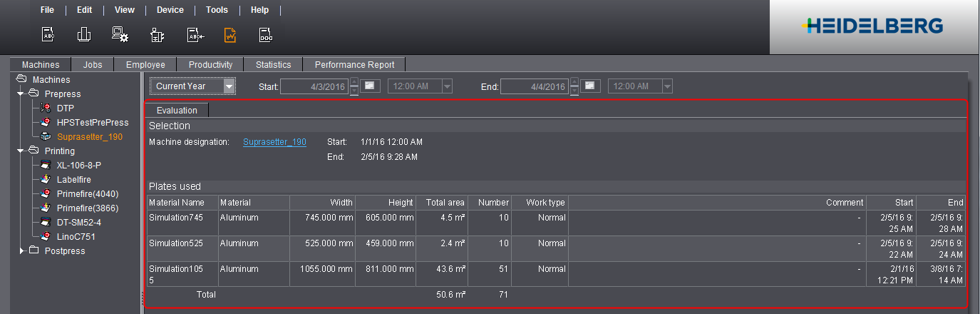Open the Suprasetter_190 machine designation link
The height and width of the screenshot is (314, 980).
pos(274,142)
